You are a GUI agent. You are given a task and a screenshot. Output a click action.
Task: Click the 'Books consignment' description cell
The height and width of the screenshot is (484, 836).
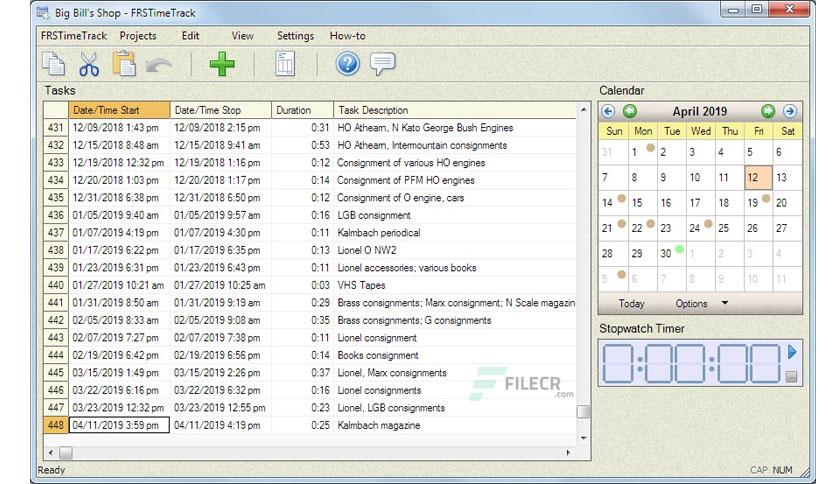tap(455, 355)
